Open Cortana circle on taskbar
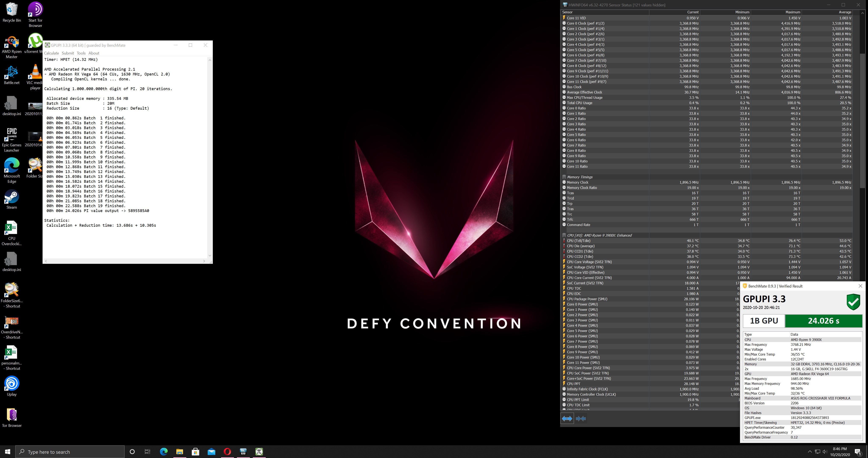This screenshot has height=458, width=868. (x=132, y=452)
